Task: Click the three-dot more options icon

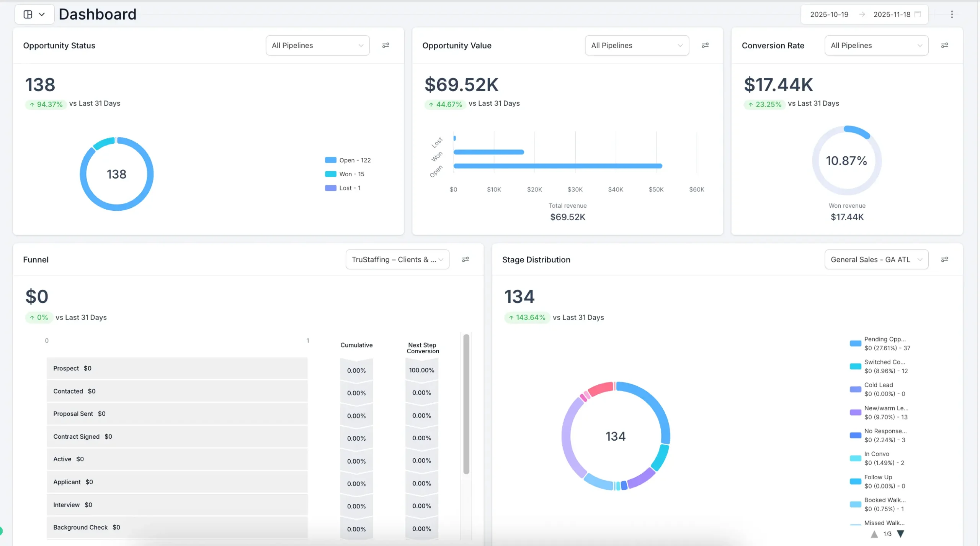Action: click(952, 14)
